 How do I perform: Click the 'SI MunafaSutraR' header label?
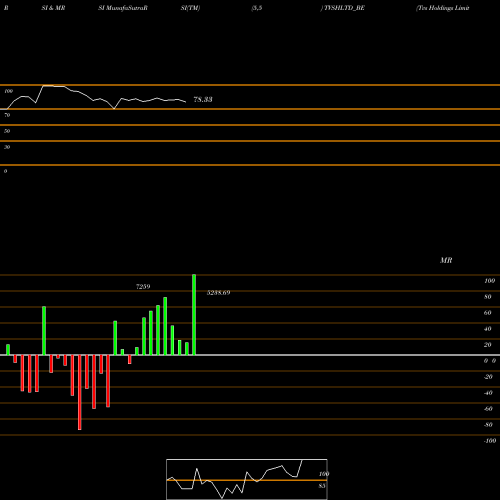click(x=123, y=8)
